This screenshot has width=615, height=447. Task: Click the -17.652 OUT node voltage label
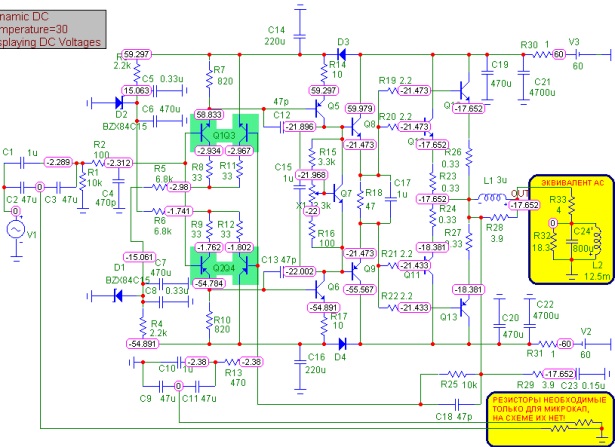524,205
